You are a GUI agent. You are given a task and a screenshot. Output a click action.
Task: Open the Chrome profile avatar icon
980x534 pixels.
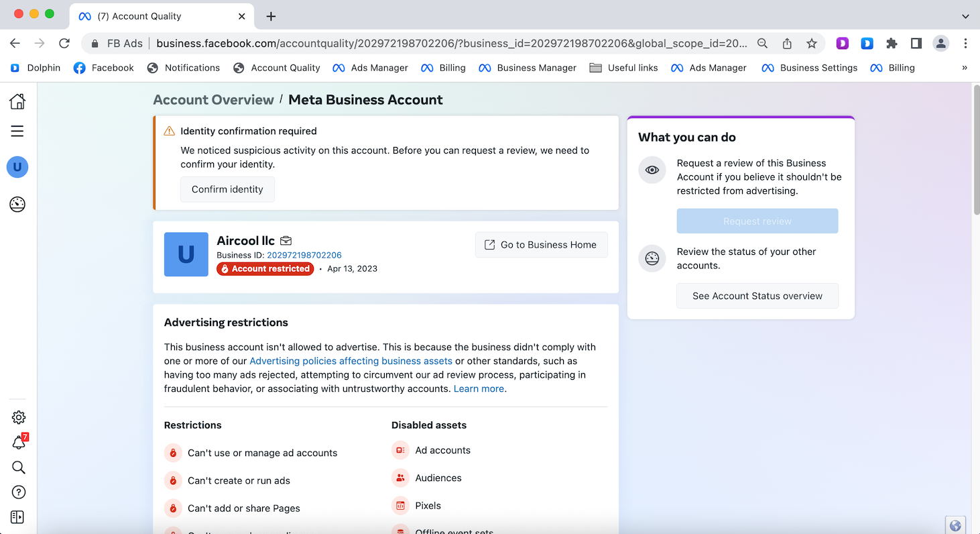(x=941, y=43)
